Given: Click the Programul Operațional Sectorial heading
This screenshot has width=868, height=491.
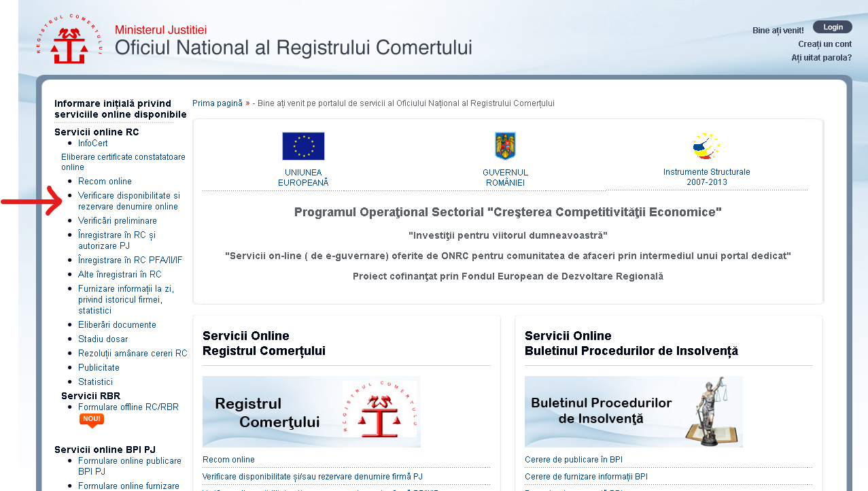Looking at the screenshot, I should pos(508,212).
